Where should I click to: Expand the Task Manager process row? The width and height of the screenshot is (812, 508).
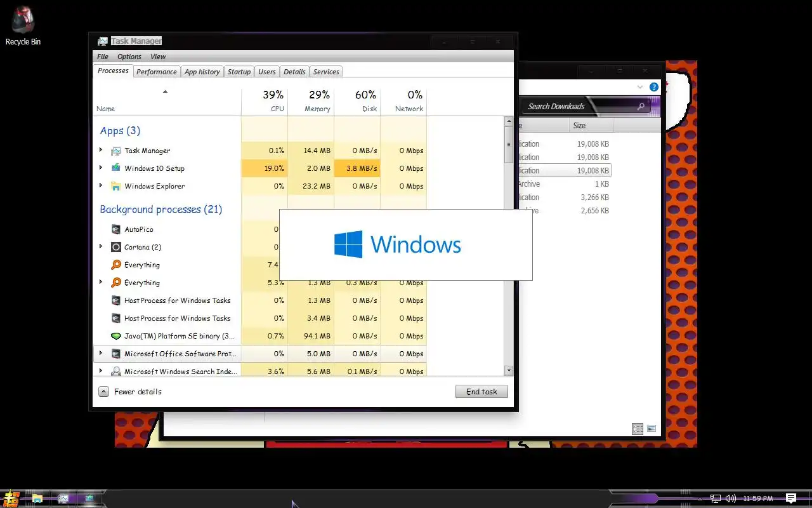pyautogui.click(x=101, y=150)
